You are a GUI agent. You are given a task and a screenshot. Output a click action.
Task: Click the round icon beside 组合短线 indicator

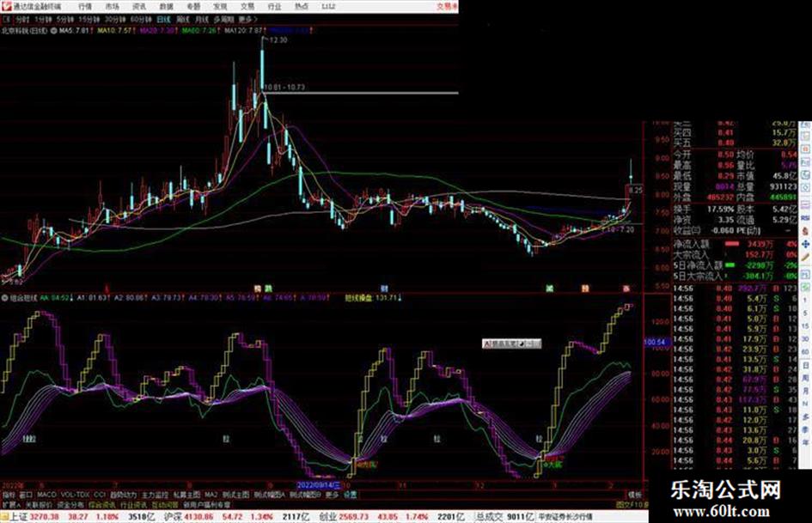tap(5, 298)
